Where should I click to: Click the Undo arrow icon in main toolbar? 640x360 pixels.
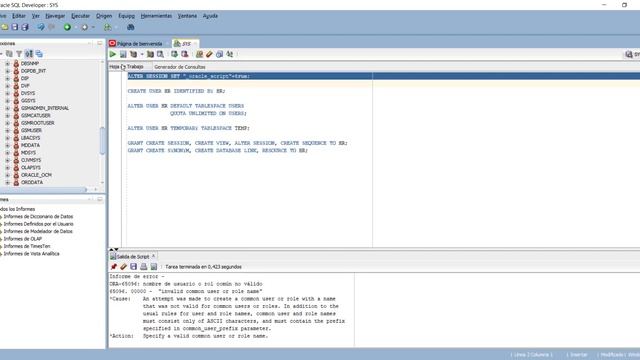pos(41,27)
